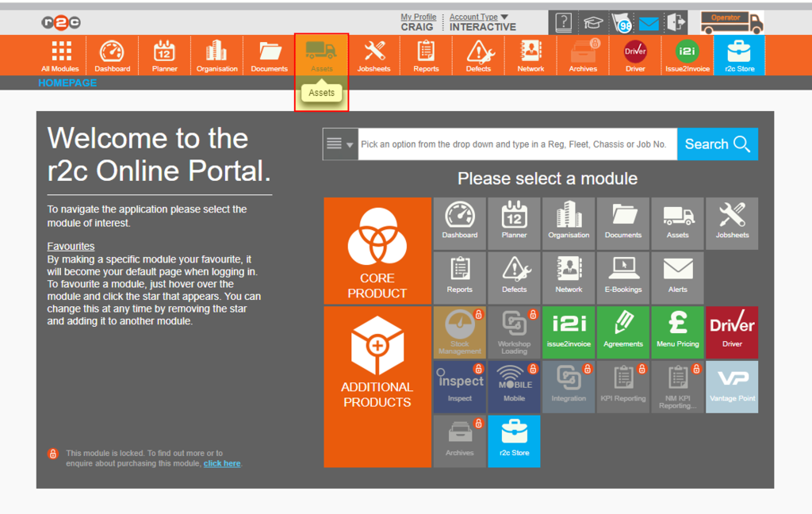The image size is (812, 514).
Task: Click the Operator truck icon
Action: (732, 23)
